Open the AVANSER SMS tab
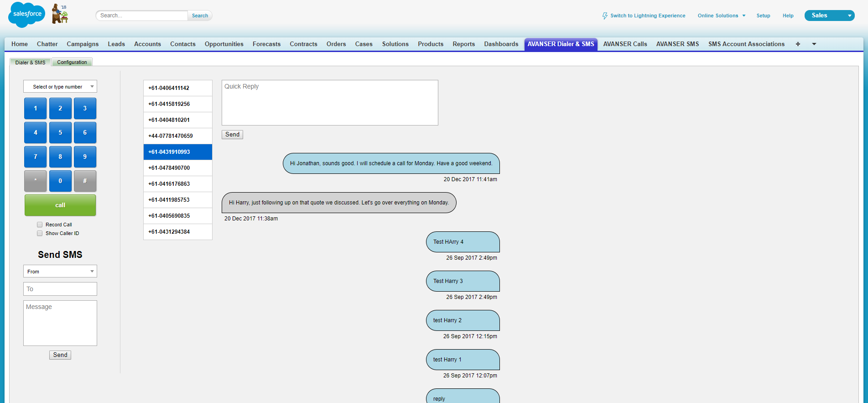Viewport: 868px width, 403px height. click(x=678, y=44)
